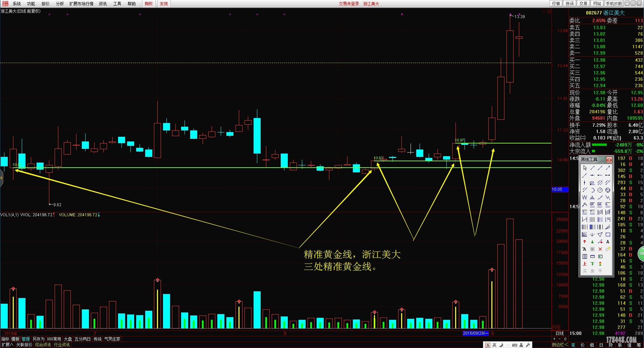This screenshot has height=348, width=644.
Task: Select the 管理 tab
Action: click(26, 339)
